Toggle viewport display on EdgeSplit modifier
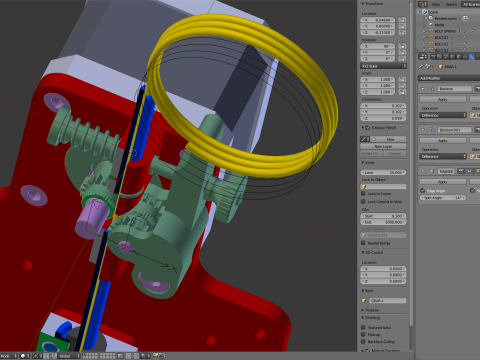This screenshot has width=480, height=360. point(469,171)
